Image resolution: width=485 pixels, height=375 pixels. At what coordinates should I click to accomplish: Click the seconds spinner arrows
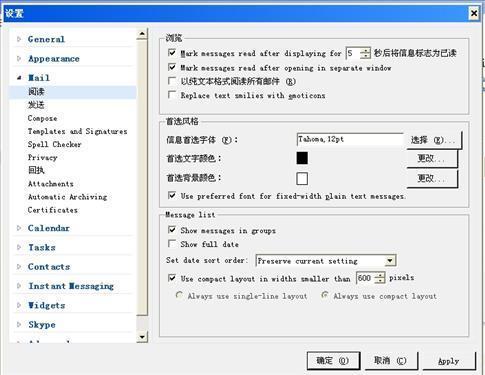pyautogui.click(x=365, y=53)
